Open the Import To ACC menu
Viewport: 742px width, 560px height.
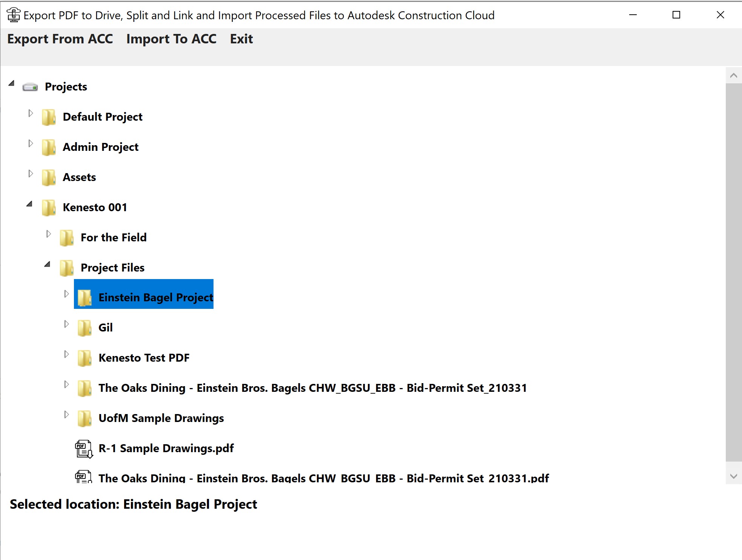pos(171,39)
